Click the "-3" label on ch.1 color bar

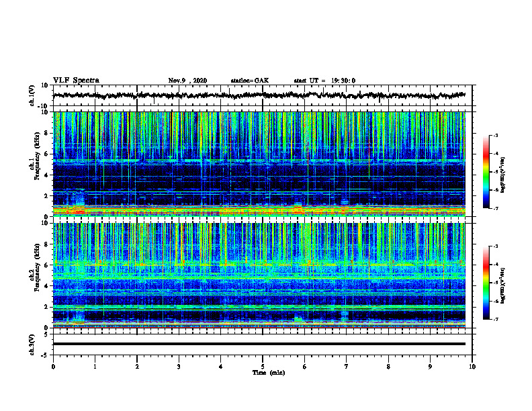(x=496, y=135)
